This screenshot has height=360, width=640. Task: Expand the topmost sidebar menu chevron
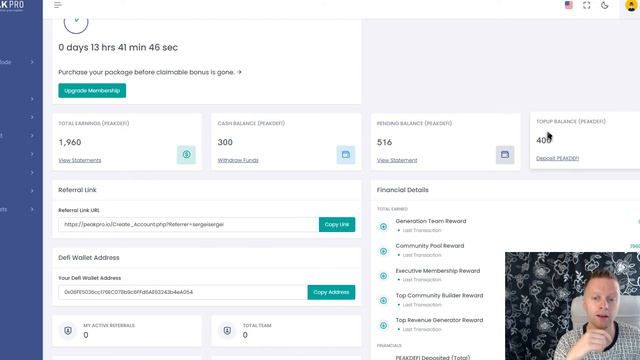pos(32,62)
